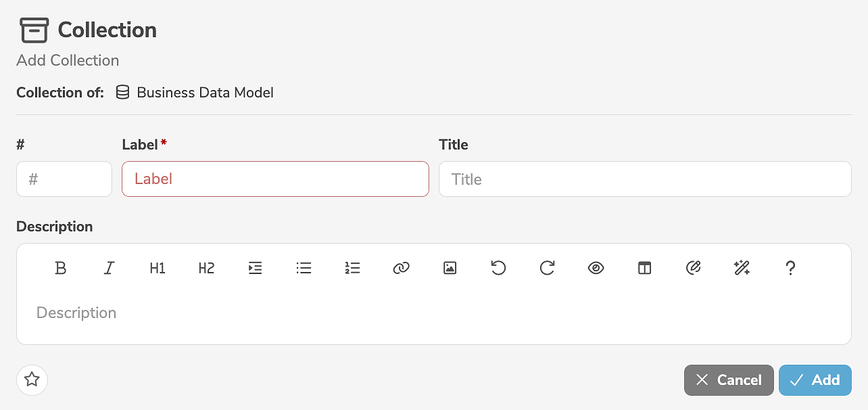
Task: Indent text with the indent icon
Action: (x=256, y=269)
